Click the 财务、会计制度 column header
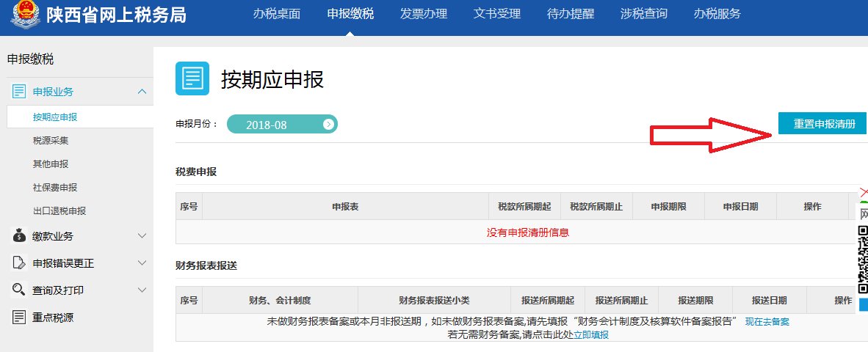The image size is (868, 352). coord(280,301)
